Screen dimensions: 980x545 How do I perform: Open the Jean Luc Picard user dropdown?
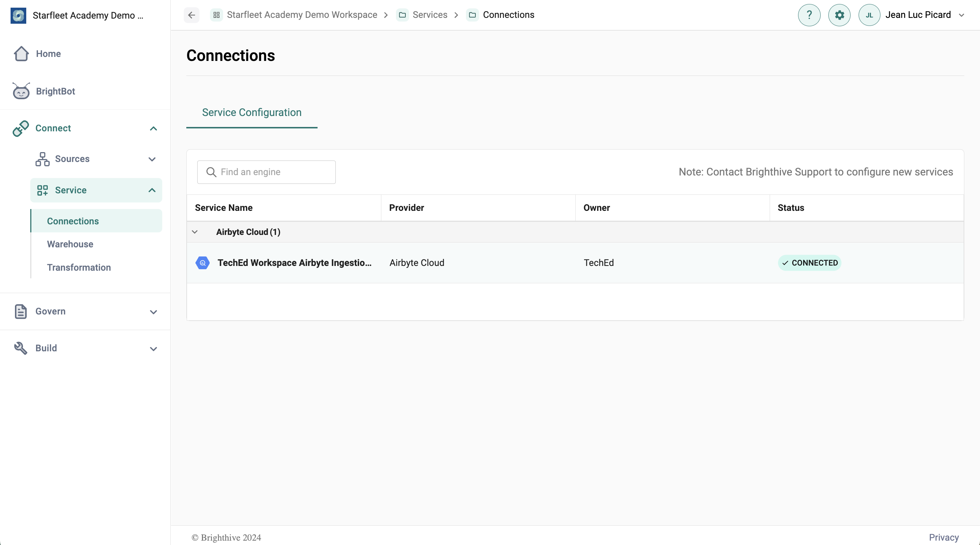[961, 15]
